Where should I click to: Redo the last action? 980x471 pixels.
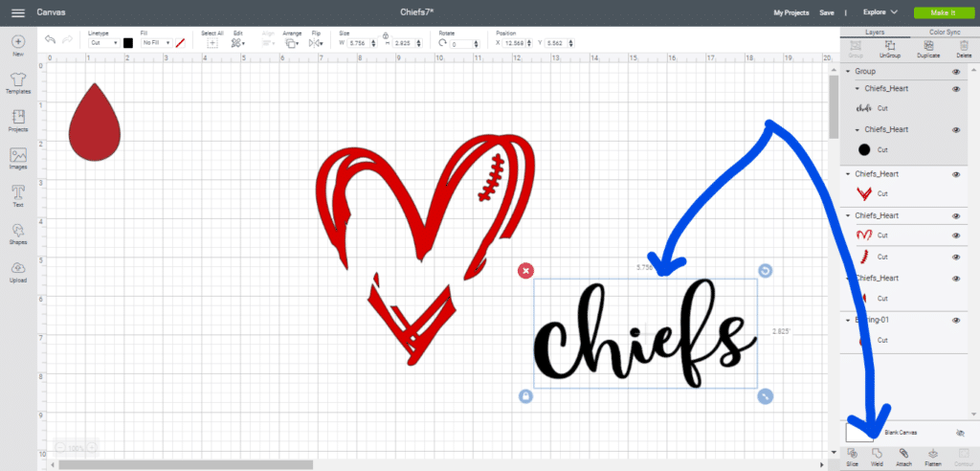67,39
